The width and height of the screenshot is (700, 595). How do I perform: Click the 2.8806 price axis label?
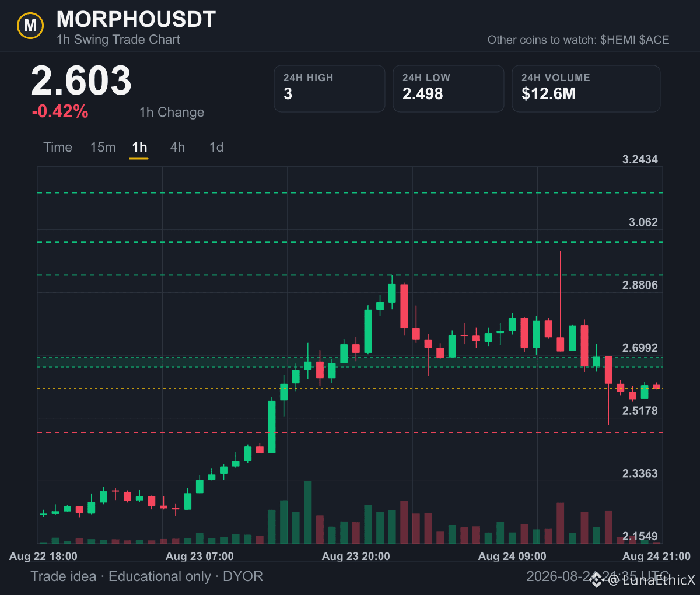coord(640,285)
